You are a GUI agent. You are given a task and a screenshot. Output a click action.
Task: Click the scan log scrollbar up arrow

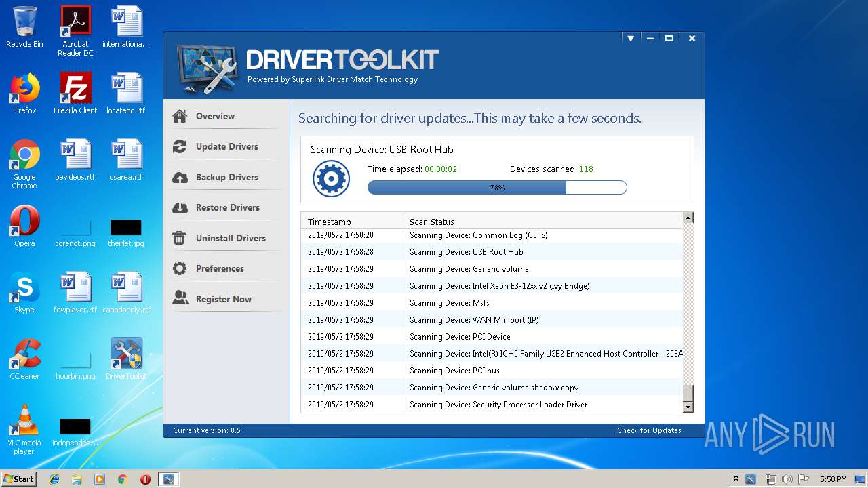(x=688, y=218)
